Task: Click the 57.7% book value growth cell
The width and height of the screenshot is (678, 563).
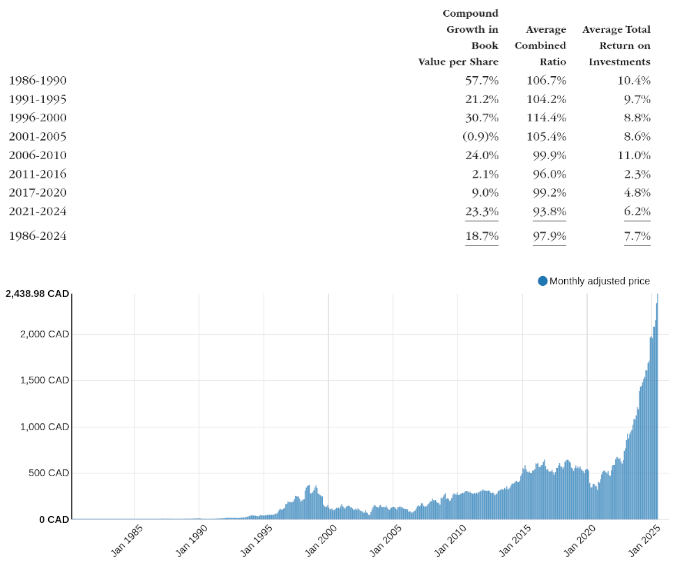Action: pyautogui.click(x=482, y=80)
